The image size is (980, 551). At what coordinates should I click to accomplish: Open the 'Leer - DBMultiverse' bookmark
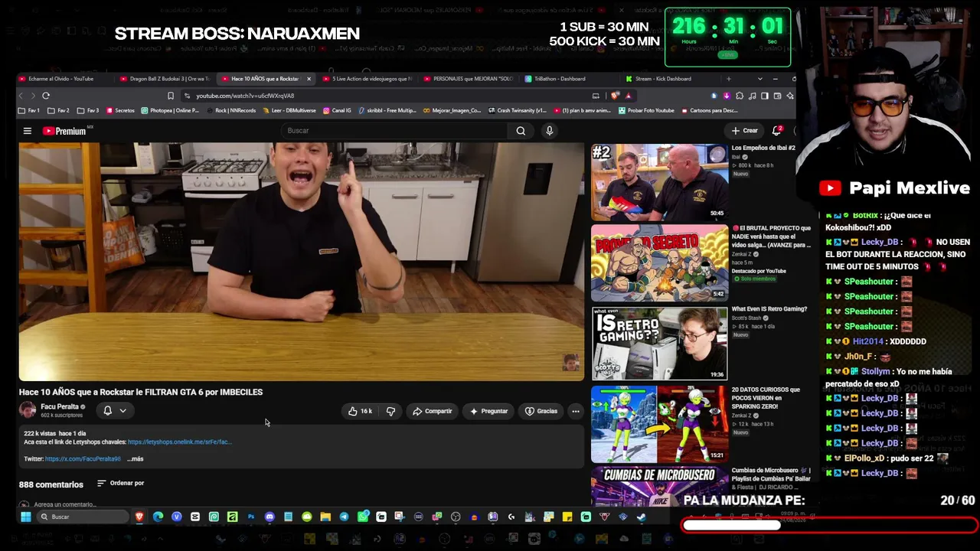289,110
